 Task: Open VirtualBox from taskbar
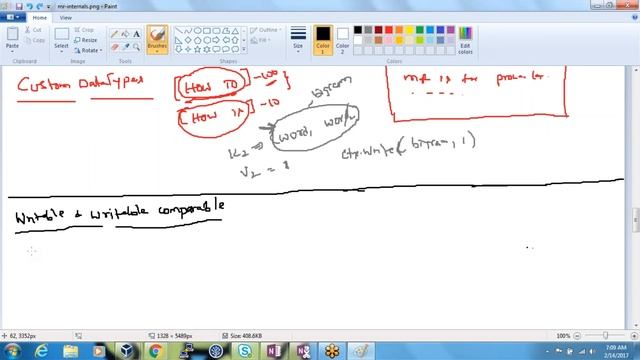pyautogui.click(x=126, y=351)
